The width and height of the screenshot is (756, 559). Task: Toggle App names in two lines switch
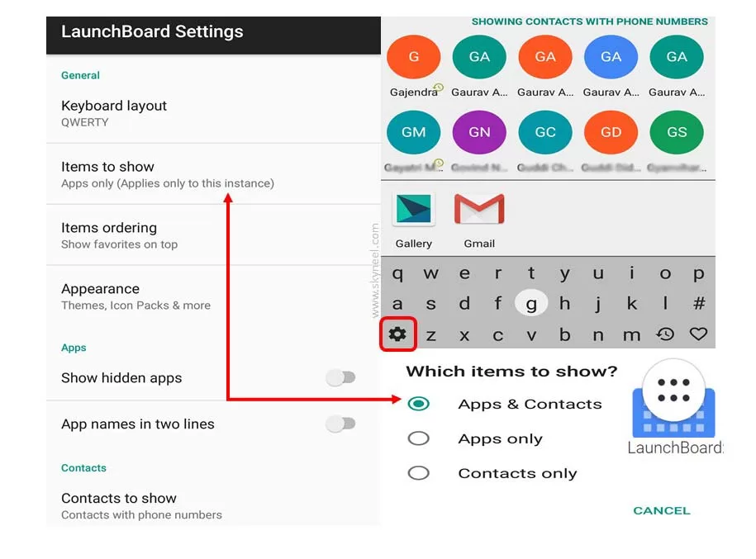[x=341, y=424]
